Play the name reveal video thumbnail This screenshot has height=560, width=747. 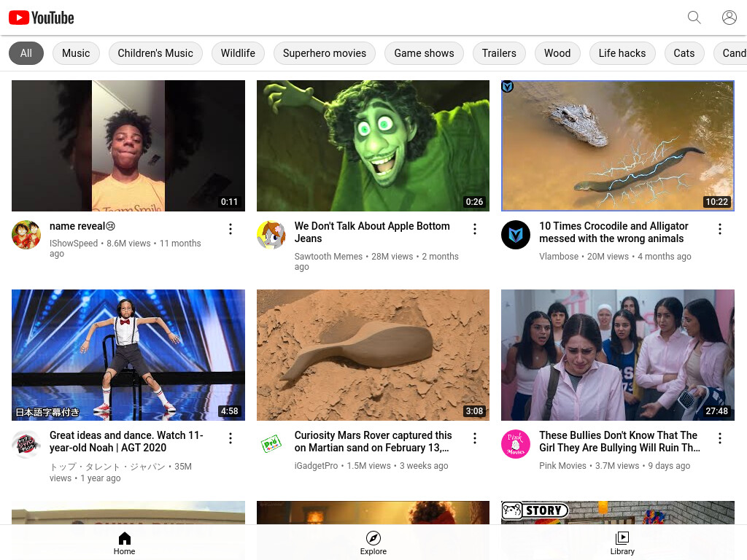[x=128, y=146]
